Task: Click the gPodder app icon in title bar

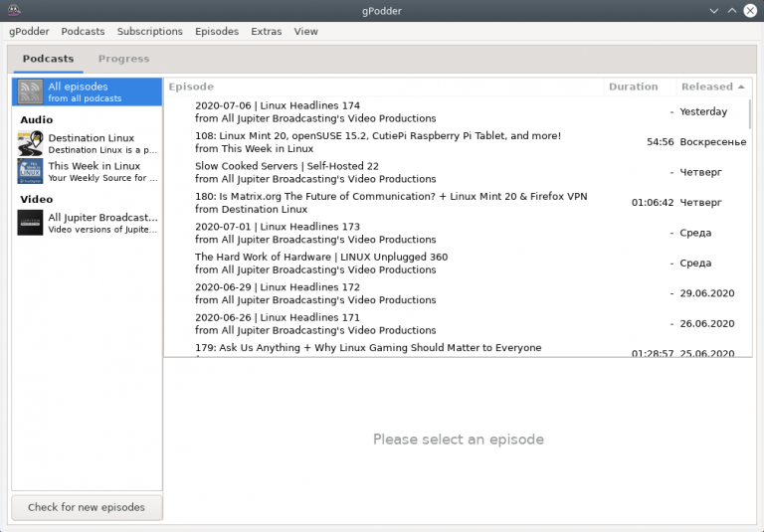Action: (x=14, y=10)
